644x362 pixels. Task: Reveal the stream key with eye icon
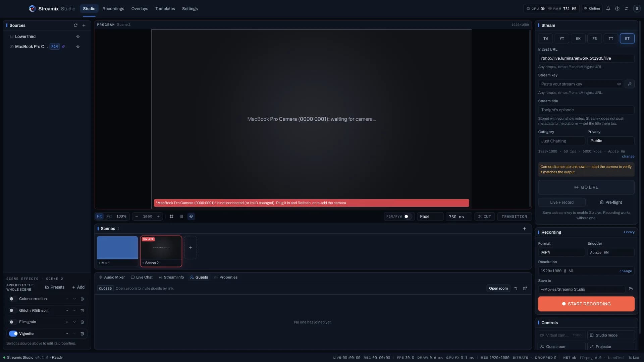(x=619, y=84)
